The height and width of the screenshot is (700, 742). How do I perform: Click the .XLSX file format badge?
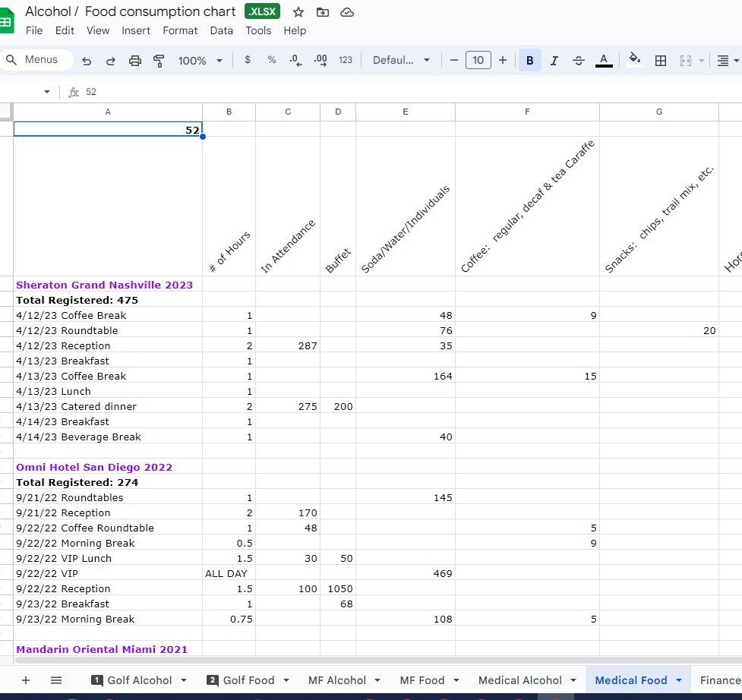pyautogui.click(x=262, y=12)
